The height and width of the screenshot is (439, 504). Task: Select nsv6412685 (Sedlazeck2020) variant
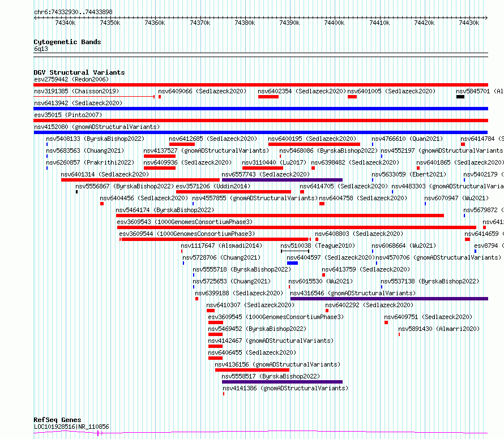pos(213,139)
